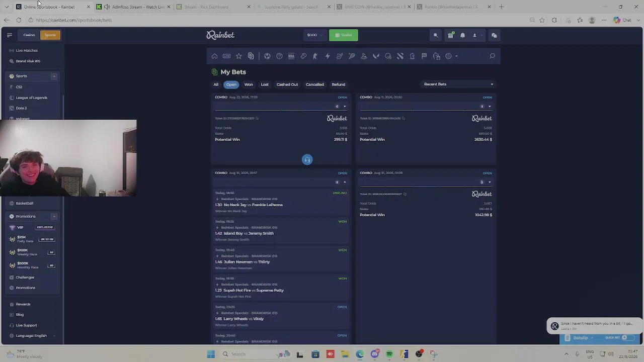Expand the Aug 11 combo bet selections
This screenshot has width=644, height=362.
click(x=490, y=107)
